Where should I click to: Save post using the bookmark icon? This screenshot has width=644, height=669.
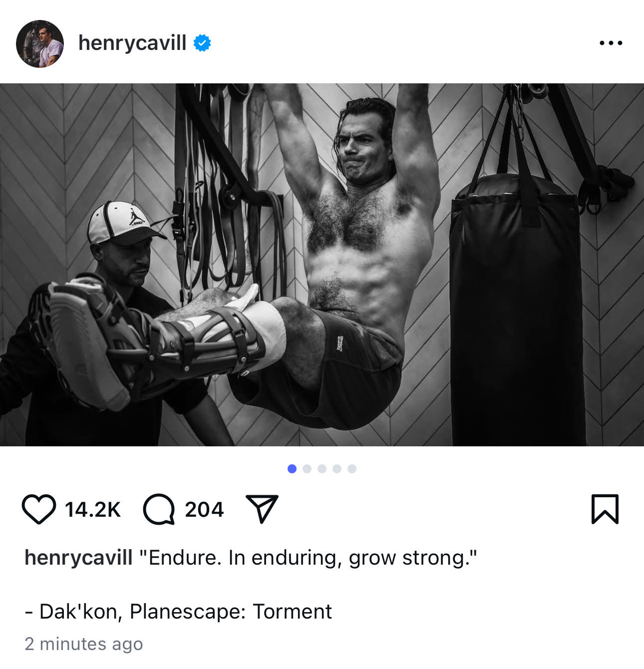coord(605,509)
